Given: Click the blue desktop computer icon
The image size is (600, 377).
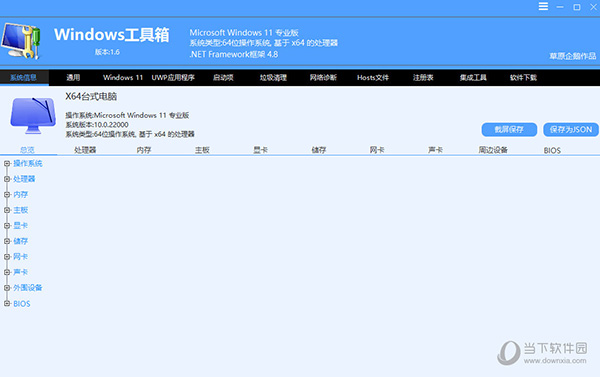Looking at the screenshot, I should coord(33,115).
